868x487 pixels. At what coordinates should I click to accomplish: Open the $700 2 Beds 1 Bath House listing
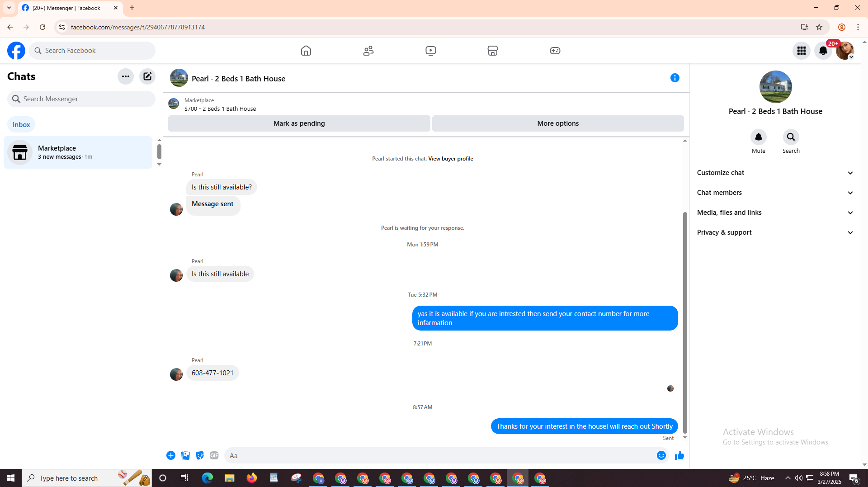pos(220,109)
